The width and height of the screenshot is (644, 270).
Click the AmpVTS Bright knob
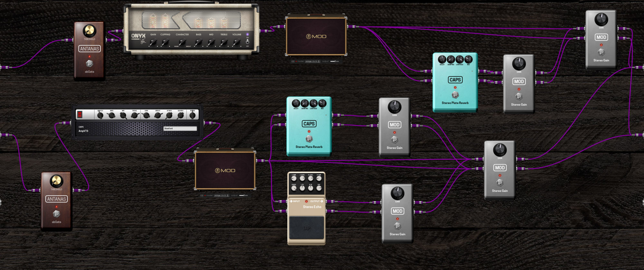(x=158, y=115)
